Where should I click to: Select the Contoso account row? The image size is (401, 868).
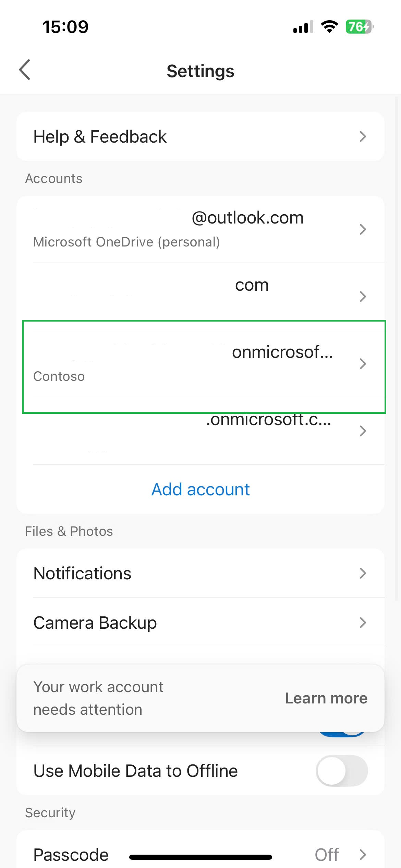pyautogui.click(x=200, y=364)
